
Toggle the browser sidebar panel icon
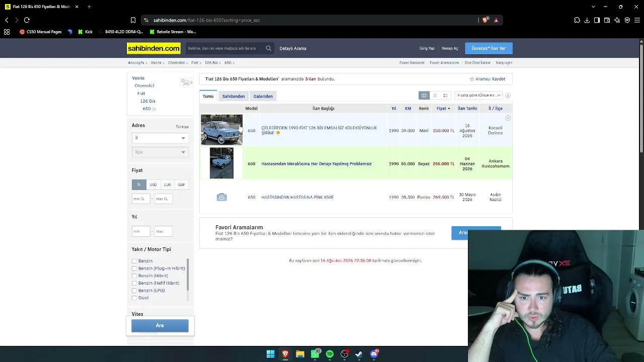coord(597,20)
